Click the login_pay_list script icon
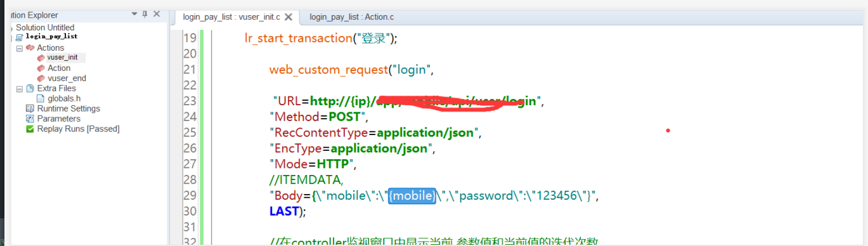This screenshot has width=868, height=246. (x=19, y=37)
